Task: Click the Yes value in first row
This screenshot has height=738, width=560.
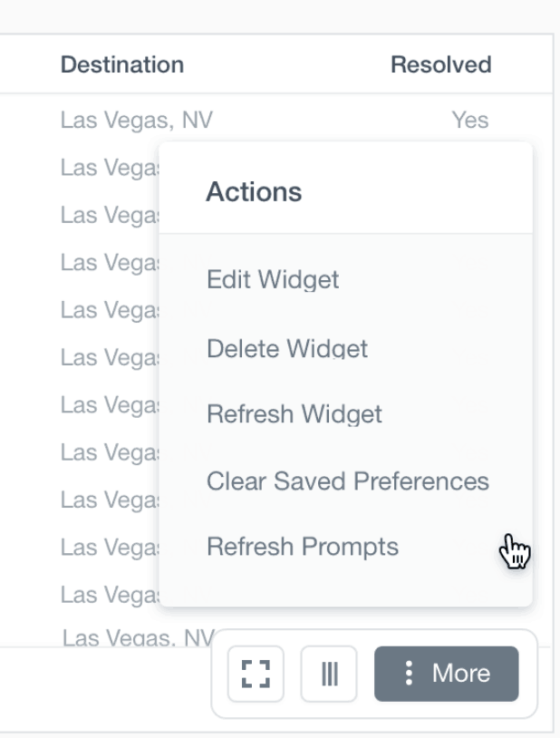Action: (469, 120)
